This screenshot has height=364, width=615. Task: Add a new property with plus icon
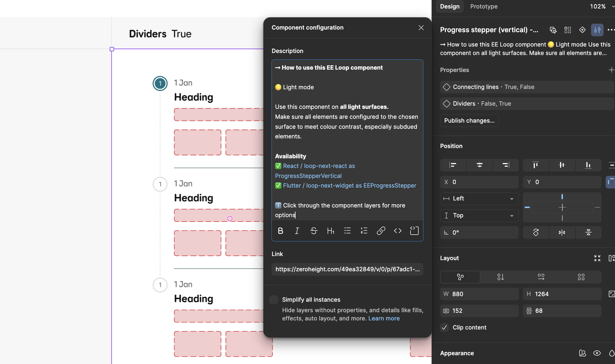(611, 70)
